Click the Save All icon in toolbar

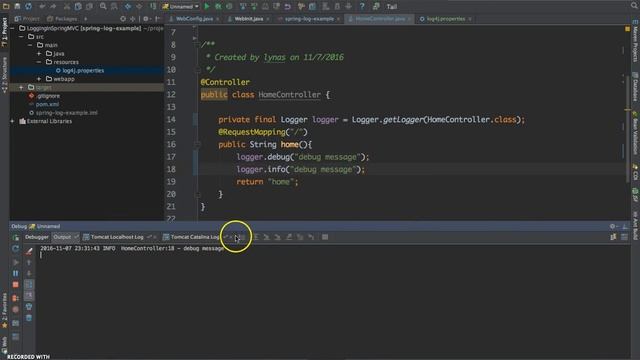click(17, 6)
